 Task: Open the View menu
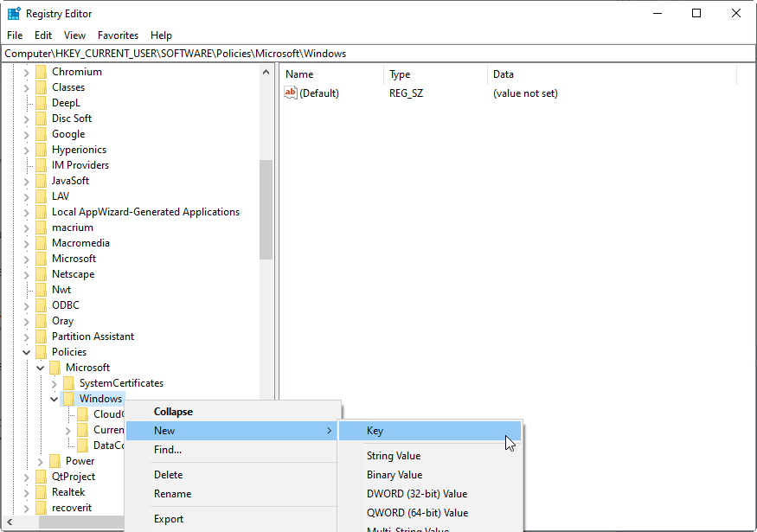pyautogui.click(x=74, y=35)
